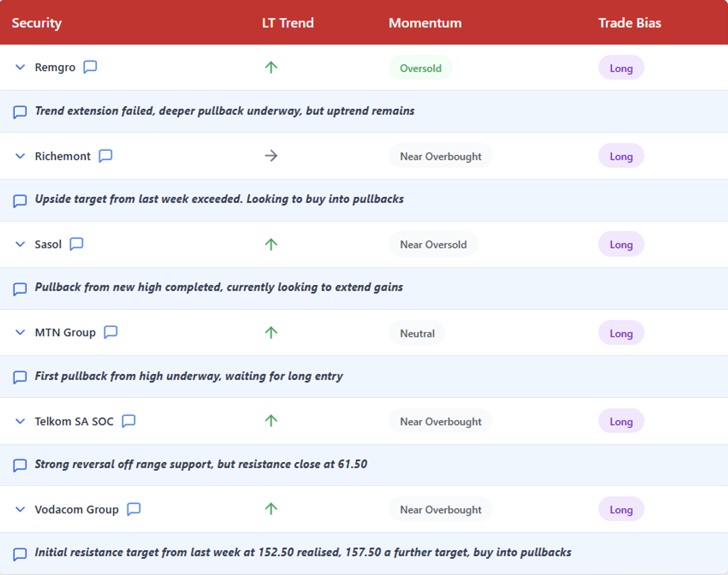Click MTN Group's green up trend arrow
Screen dimensions: 728x575
pos(271,333)
